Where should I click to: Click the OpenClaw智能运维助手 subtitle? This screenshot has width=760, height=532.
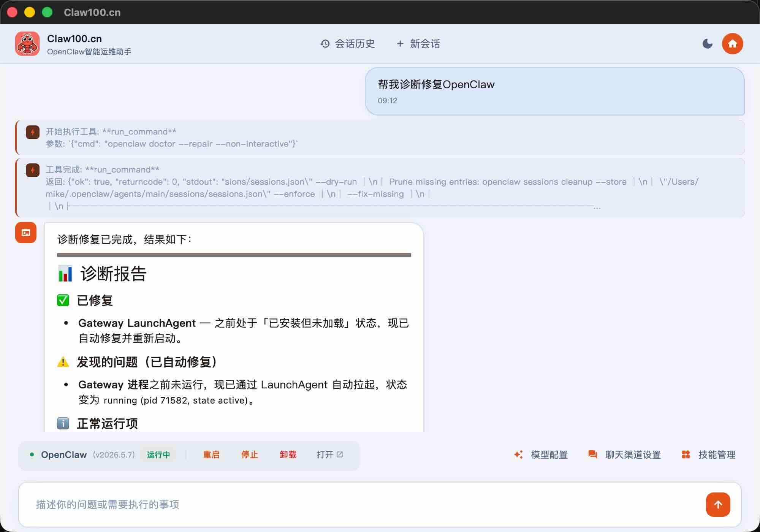(x=89, y=52)
